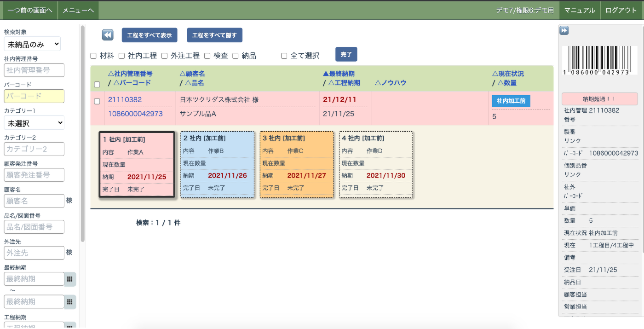Click 1工程目/4工程中 in detail panel

(611, 245)
